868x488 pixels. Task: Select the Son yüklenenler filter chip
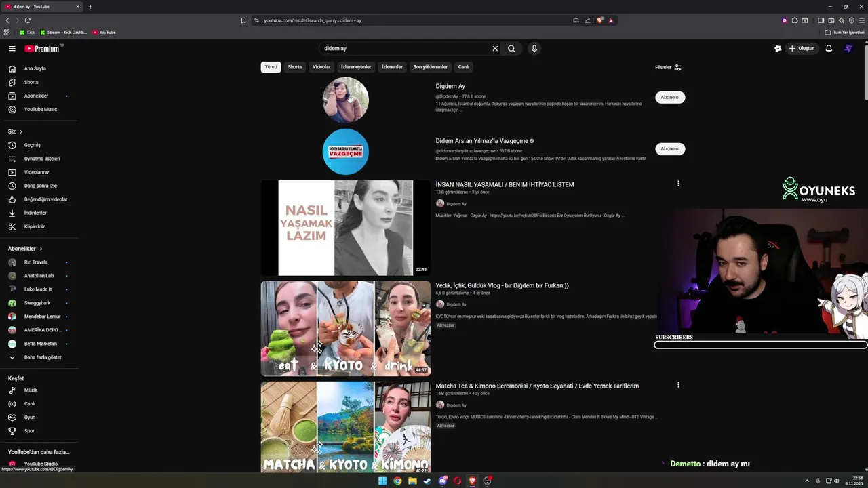click(431, 67)
